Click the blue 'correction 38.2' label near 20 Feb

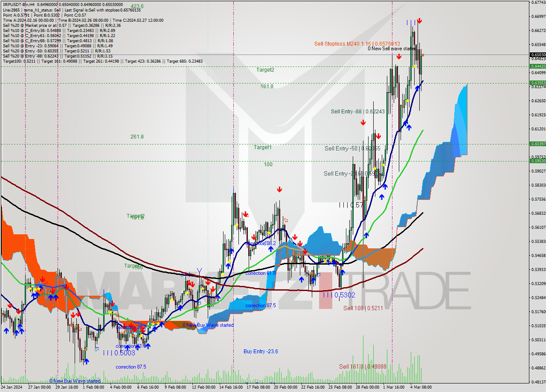261,243
